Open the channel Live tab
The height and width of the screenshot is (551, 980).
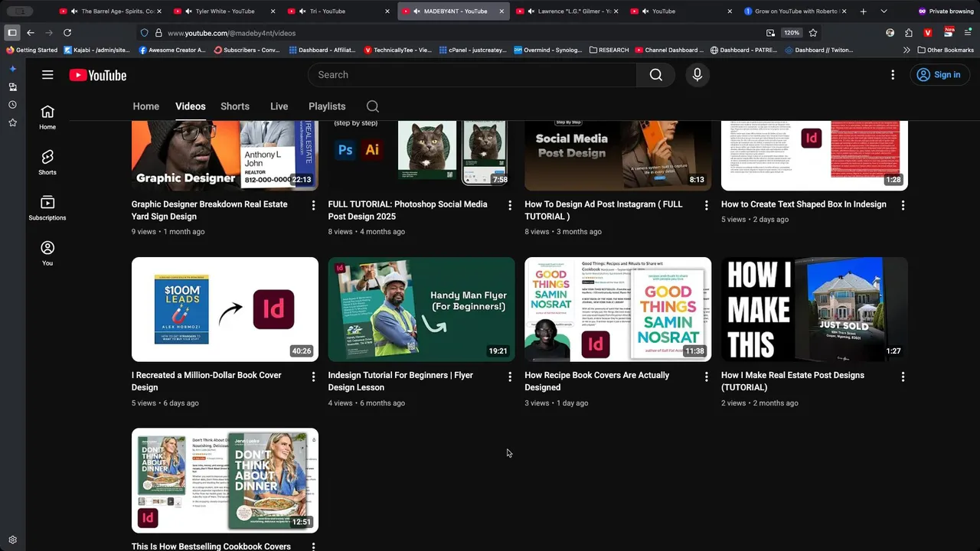coord(279,106)
